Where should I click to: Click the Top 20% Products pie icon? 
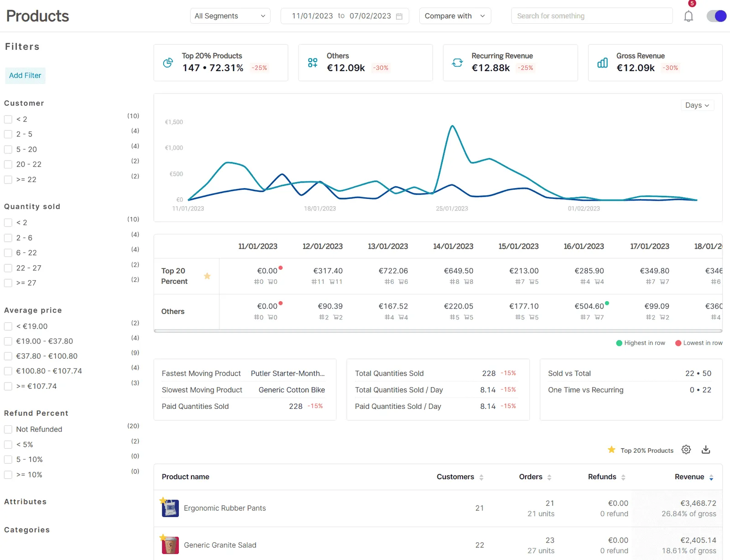coord(168,63)
